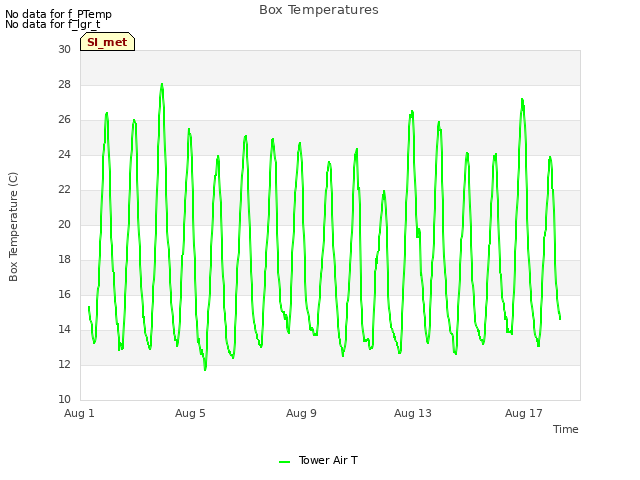
Task: Click the 28 y-axis tick label
Action: [64, 84]
